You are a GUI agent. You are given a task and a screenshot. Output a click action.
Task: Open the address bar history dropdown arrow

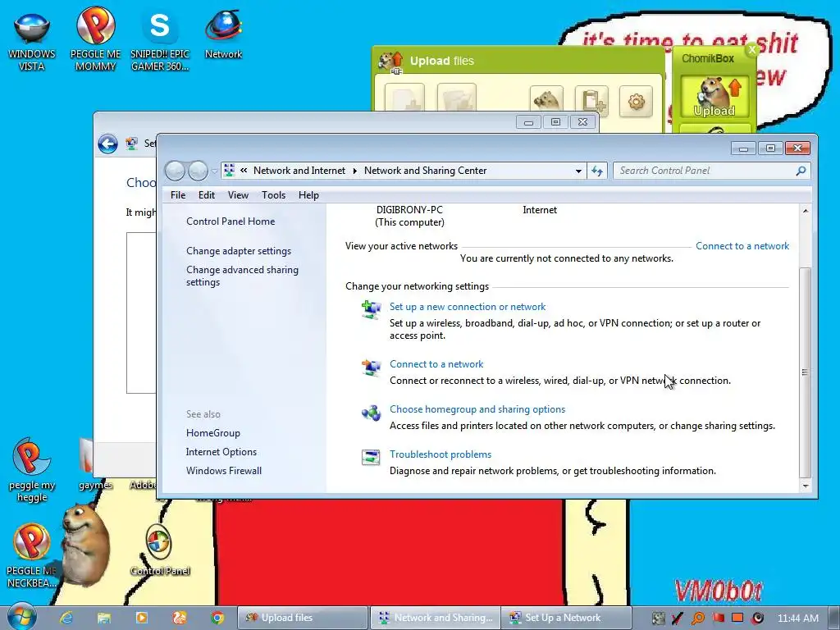click(x=578, y=171)
